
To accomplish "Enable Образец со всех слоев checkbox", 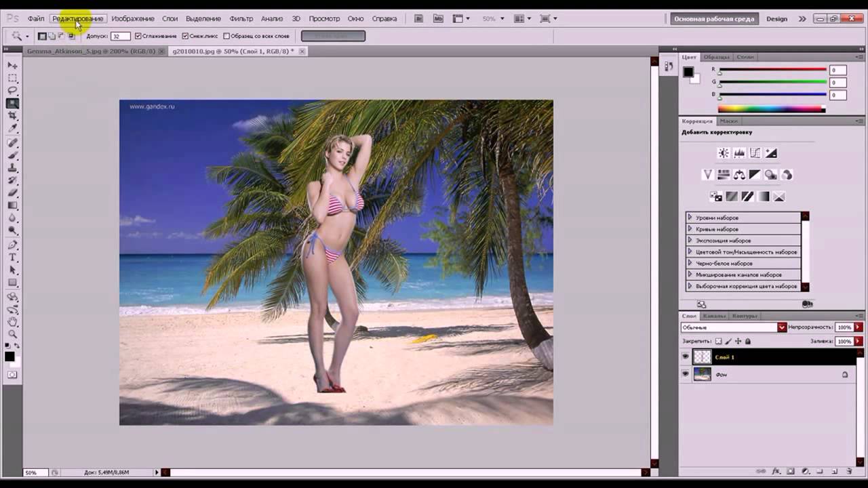I will pos(226,36).
